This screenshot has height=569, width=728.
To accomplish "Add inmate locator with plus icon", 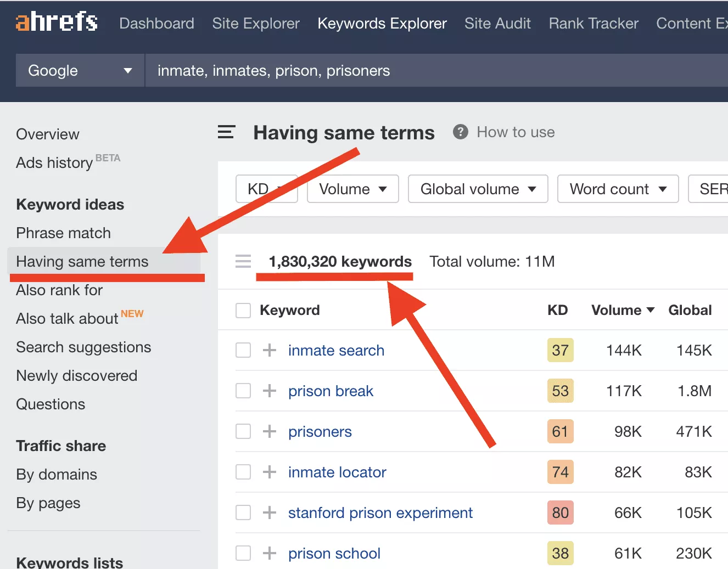I will (x=269, y=472).
